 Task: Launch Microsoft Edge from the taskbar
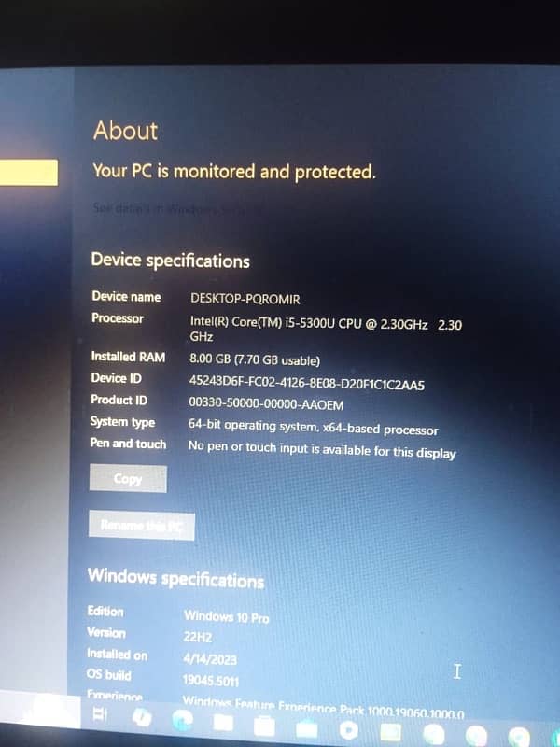pyautogui.click(x=183, y=720)
